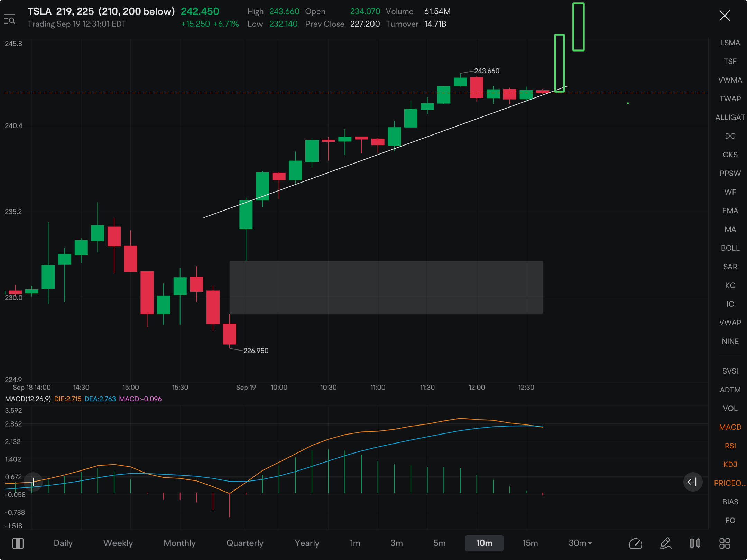Select the 5m interval
This screenshot has width=747, height=560.
pos(440,543)
